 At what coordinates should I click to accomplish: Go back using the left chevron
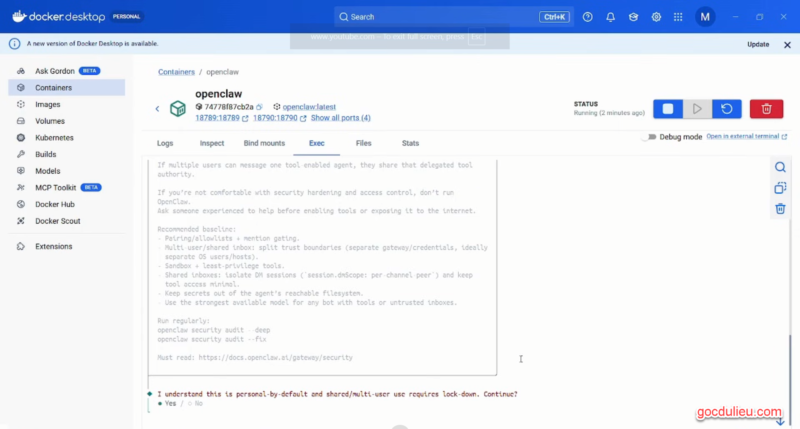click(x=157, y=108)
